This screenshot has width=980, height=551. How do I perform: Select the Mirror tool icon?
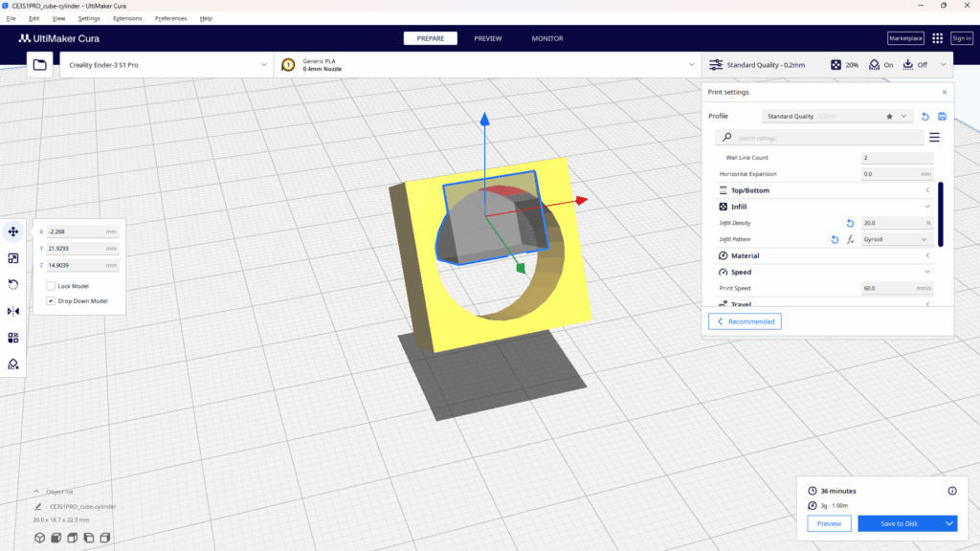point(13,311)
